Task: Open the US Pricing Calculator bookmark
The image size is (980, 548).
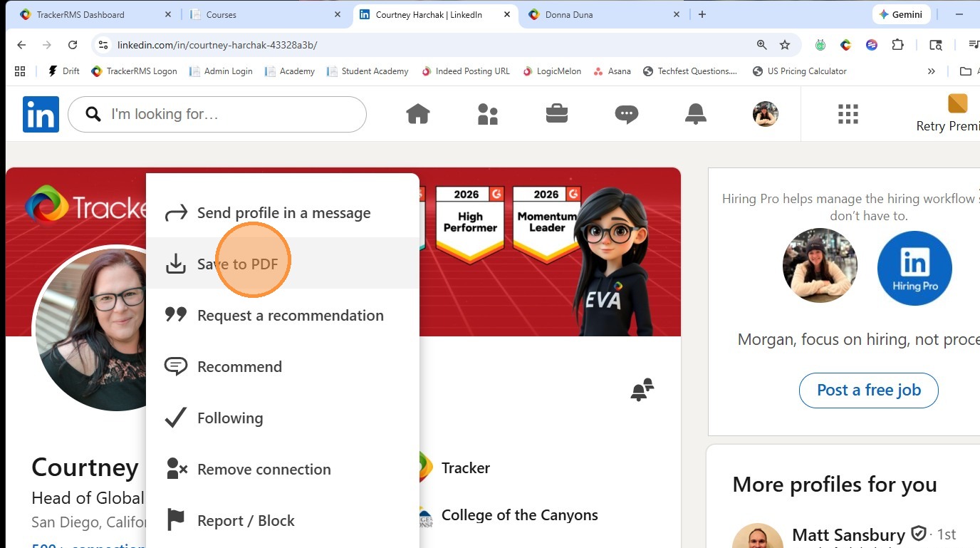Action: pyautogui.click(x=799, y=71)
